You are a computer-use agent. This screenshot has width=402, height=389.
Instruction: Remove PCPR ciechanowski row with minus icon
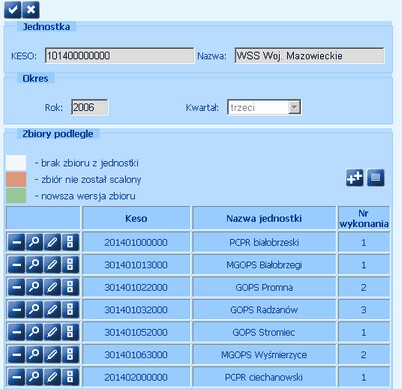16,377
